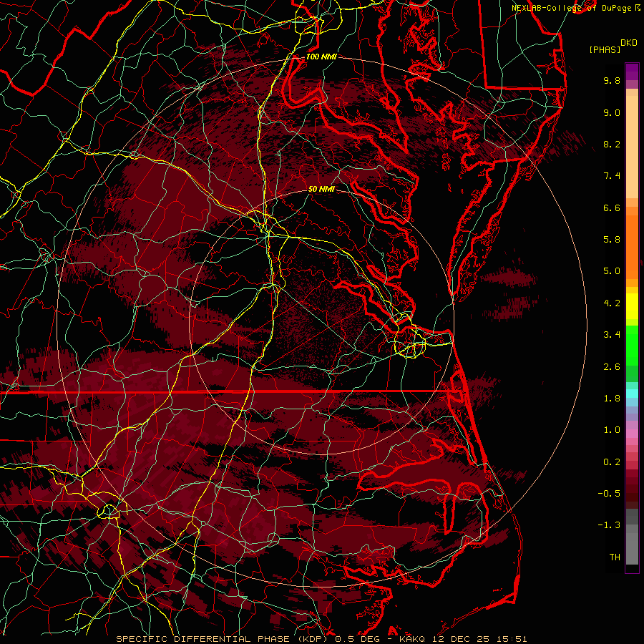Click the 100 NMI range ring label
The height and width of the screenshot is (644, 644).
pos(321,57)
